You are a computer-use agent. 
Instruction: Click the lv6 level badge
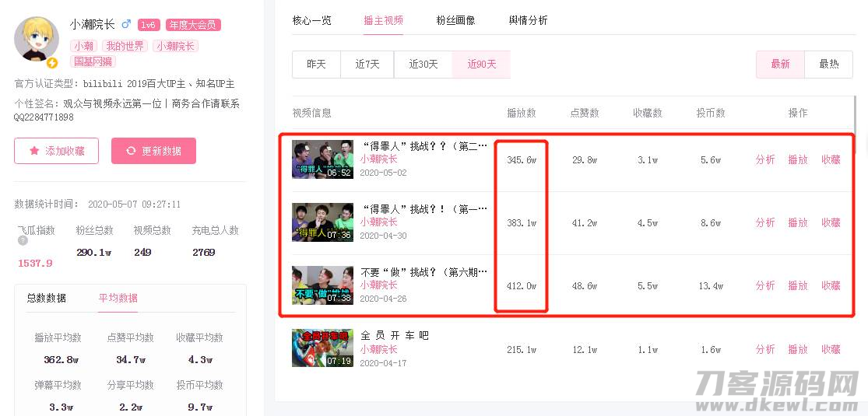tap(149, 25)
